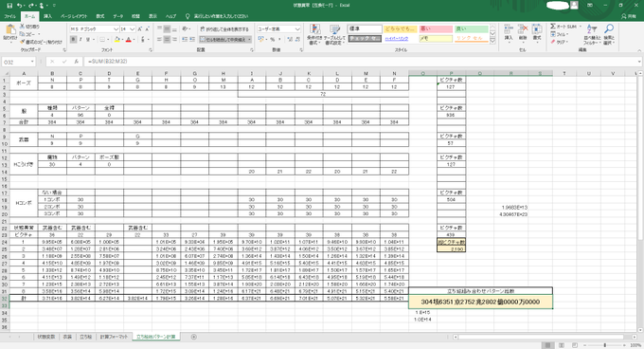
Task: Save the workbook using the floppy disk icon
Action: click(x=9, y=6)
